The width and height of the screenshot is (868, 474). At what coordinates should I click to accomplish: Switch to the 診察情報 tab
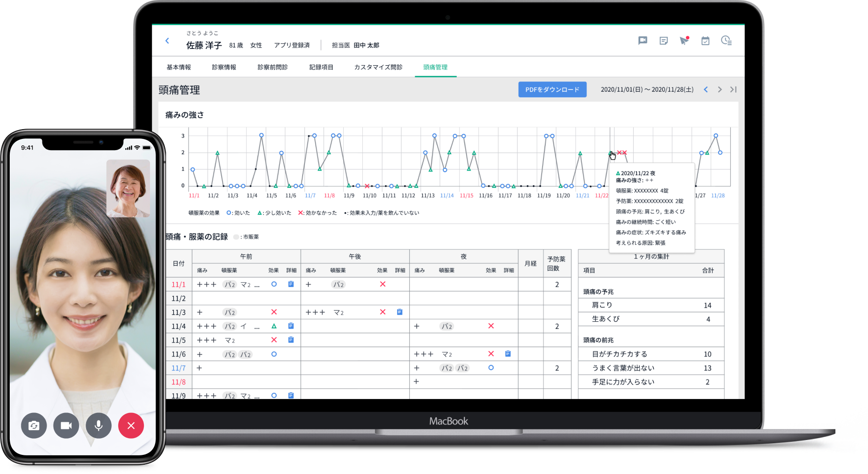tap(224, 67)
